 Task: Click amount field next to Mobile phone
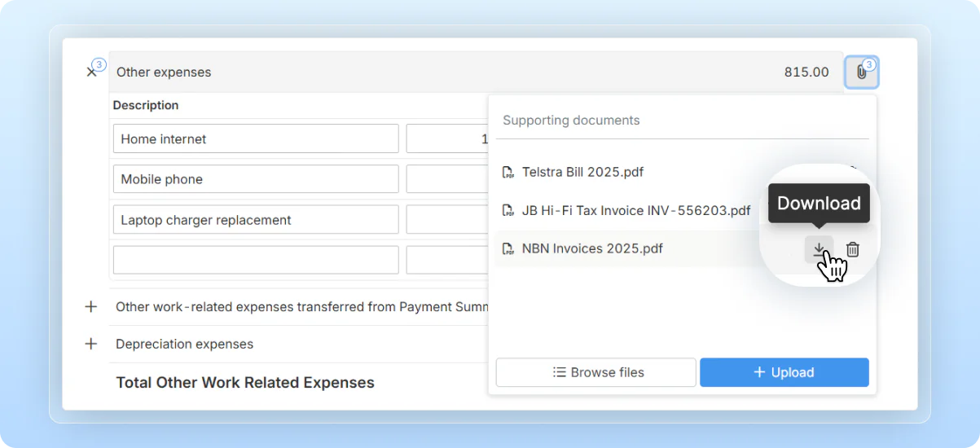coord(447,179)
